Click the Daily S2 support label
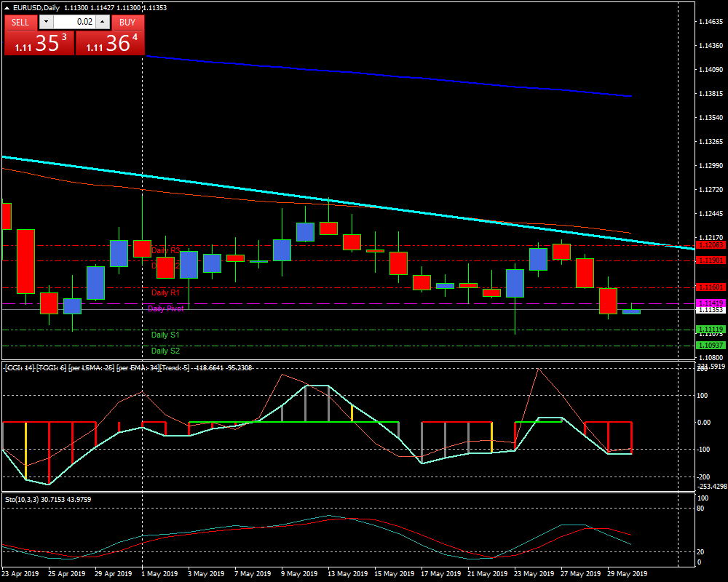This screenshot has width=728, height=582. [165, 351]
